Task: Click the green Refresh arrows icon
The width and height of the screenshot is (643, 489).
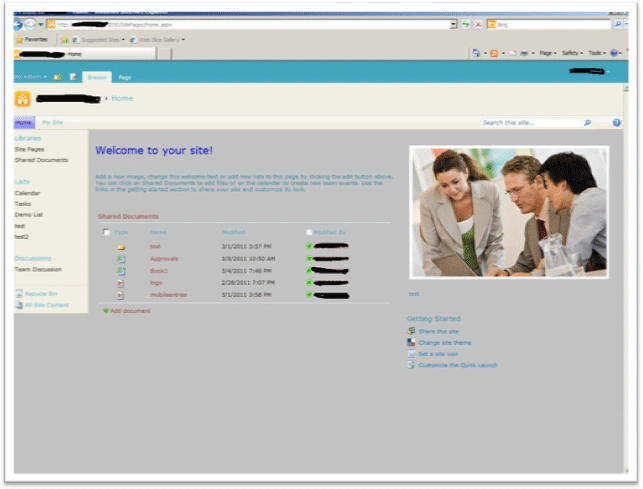Action: click(465, 25)
